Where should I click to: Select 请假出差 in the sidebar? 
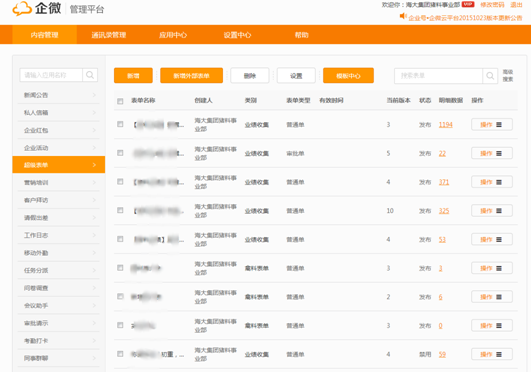59,218
